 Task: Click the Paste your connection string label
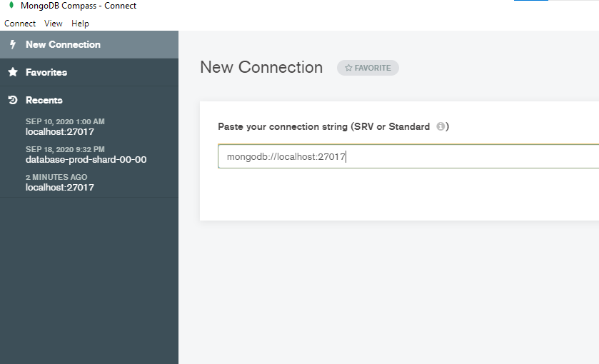click(x=324, y=126)
